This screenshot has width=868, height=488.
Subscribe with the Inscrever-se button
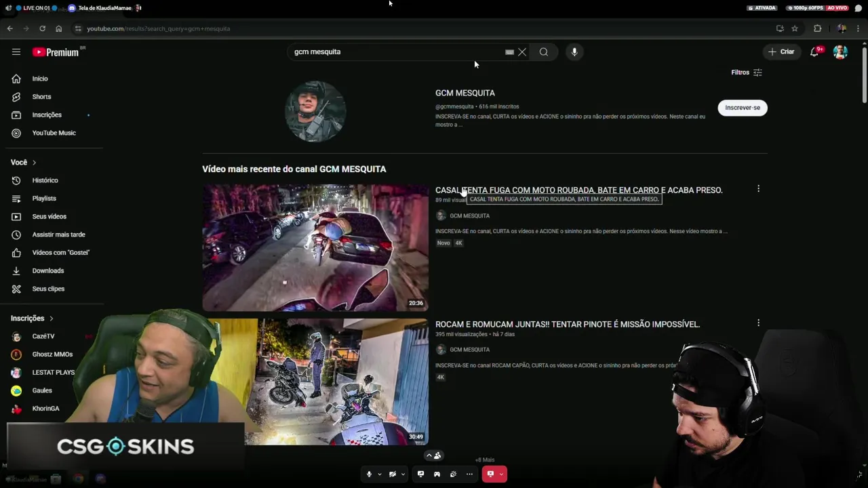pyautogui.click(x=743, y=108)
